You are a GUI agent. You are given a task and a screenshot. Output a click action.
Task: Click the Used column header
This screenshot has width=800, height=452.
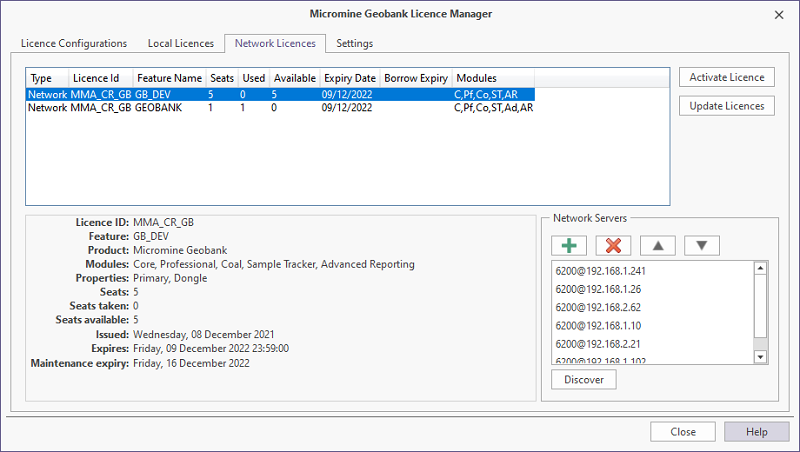[x=254, y=78]
